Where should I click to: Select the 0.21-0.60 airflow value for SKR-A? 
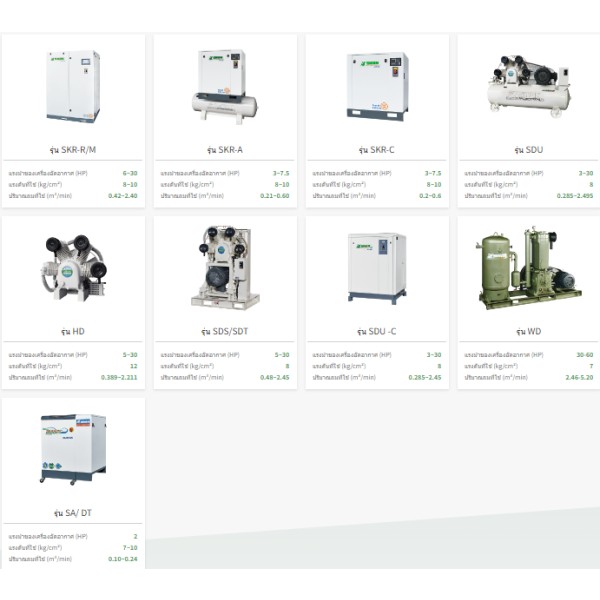(275, 196)
